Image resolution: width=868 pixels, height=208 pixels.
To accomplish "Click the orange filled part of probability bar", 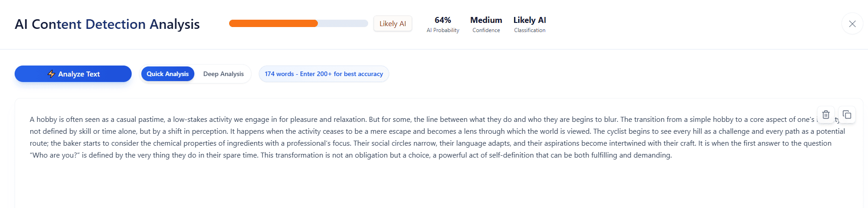I will click(273, 23).
